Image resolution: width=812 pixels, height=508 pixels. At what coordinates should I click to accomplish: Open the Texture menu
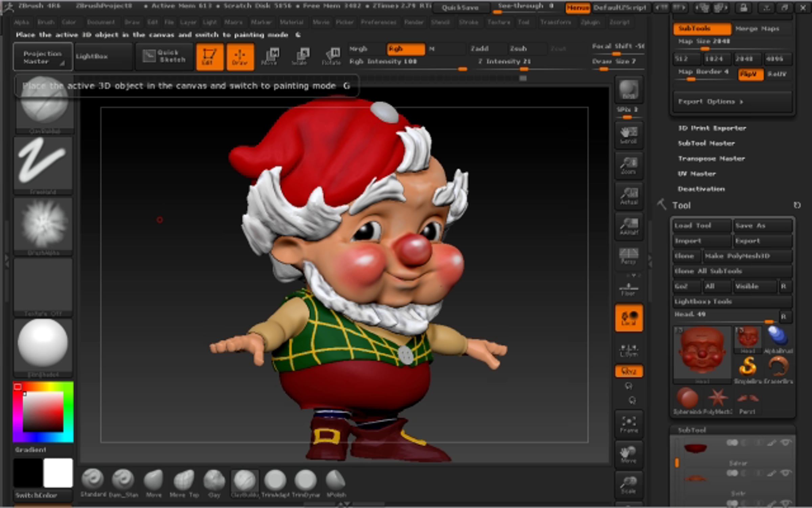click(499, 22)
